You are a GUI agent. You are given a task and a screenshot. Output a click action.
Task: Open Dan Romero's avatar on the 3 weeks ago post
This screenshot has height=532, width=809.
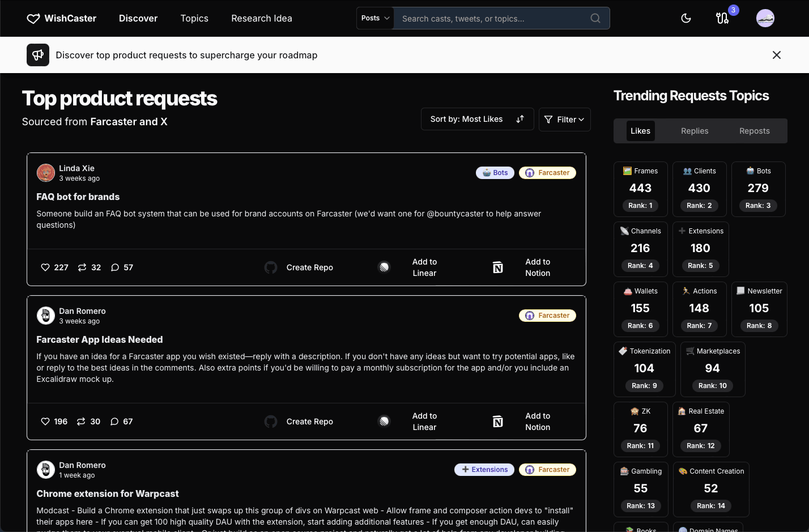[46, 316]
